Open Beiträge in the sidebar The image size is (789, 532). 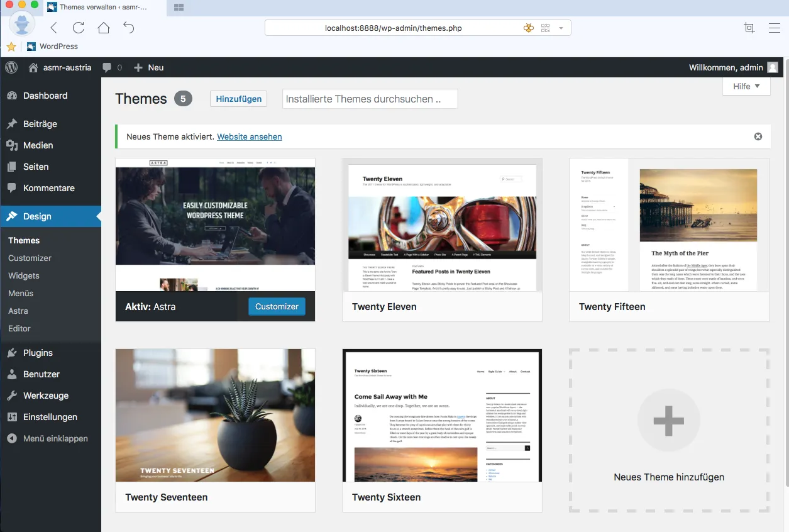click(x=50, y=124)
